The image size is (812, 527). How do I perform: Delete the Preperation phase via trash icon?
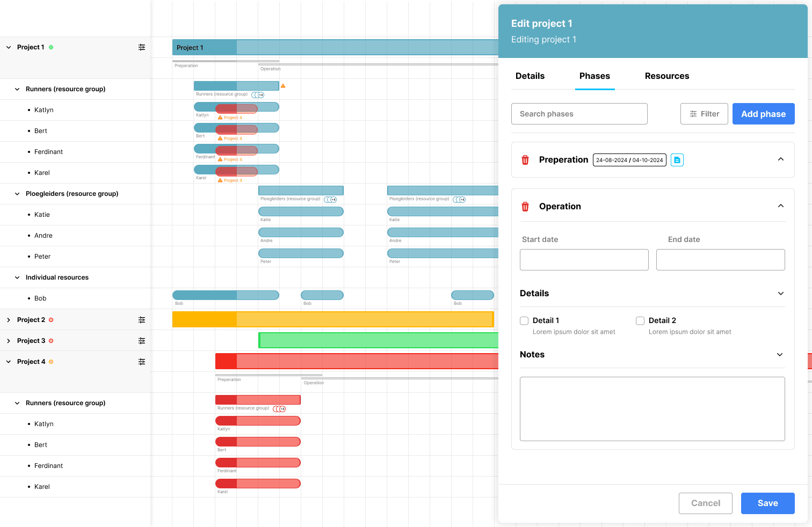[x=525, y=159]
